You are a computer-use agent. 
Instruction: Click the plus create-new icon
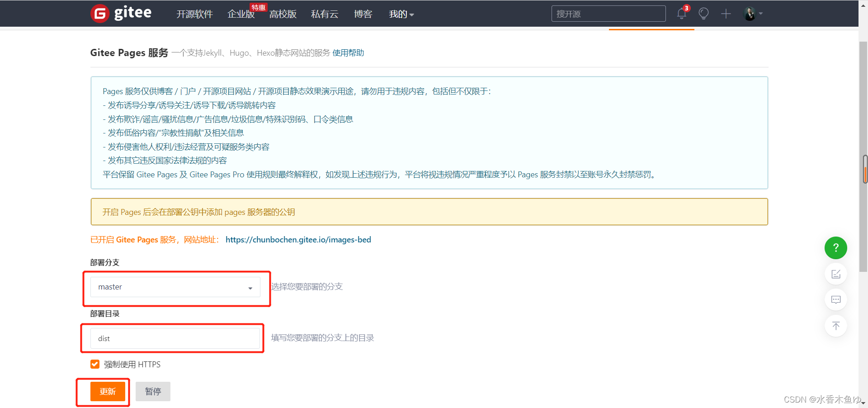coord(726,14)
